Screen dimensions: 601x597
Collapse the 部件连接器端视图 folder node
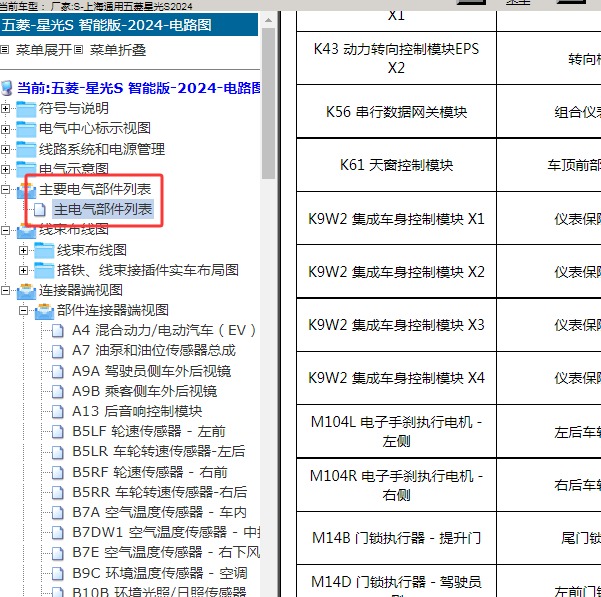tap(23, 310)
